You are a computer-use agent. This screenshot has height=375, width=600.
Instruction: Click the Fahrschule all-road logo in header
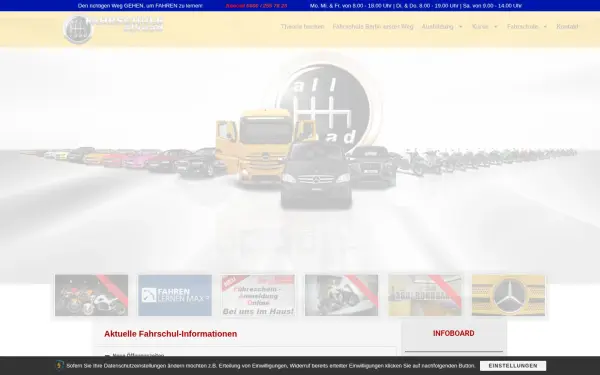coord(113,29)
